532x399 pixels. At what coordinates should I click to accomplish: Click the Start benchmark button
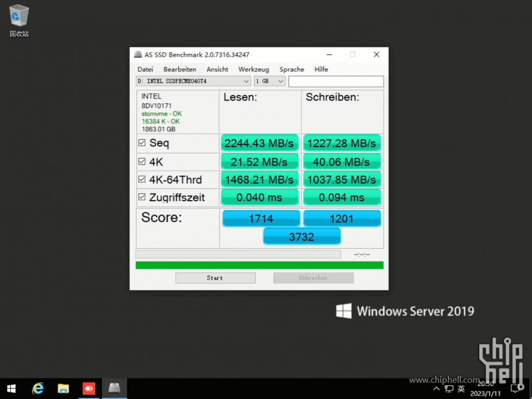[215, 278]
